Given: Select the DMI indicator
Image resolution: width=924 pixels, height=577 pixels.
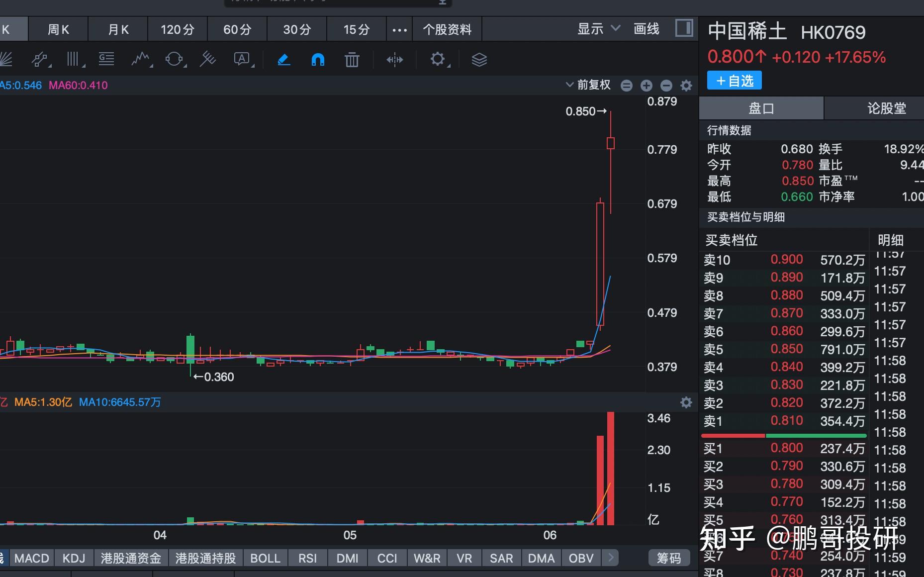Looking at the screenshot, I should pos(347,558).
